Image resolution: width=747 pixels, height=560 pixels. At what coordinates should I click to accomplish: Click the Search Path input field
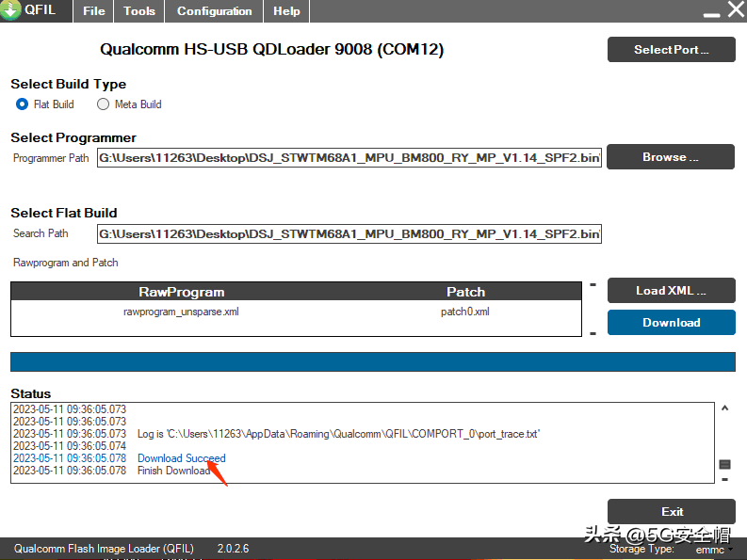pos(349,233)
